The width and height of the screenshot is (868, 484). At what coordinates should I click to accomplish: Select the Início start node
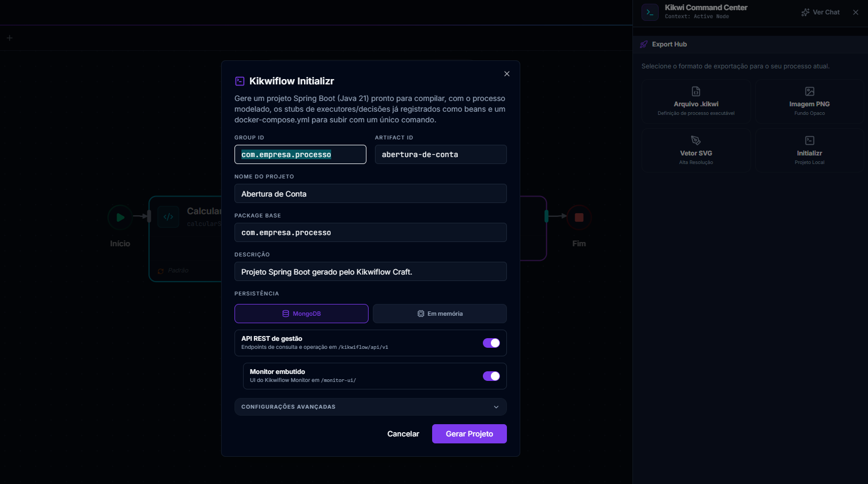(120, 217)
